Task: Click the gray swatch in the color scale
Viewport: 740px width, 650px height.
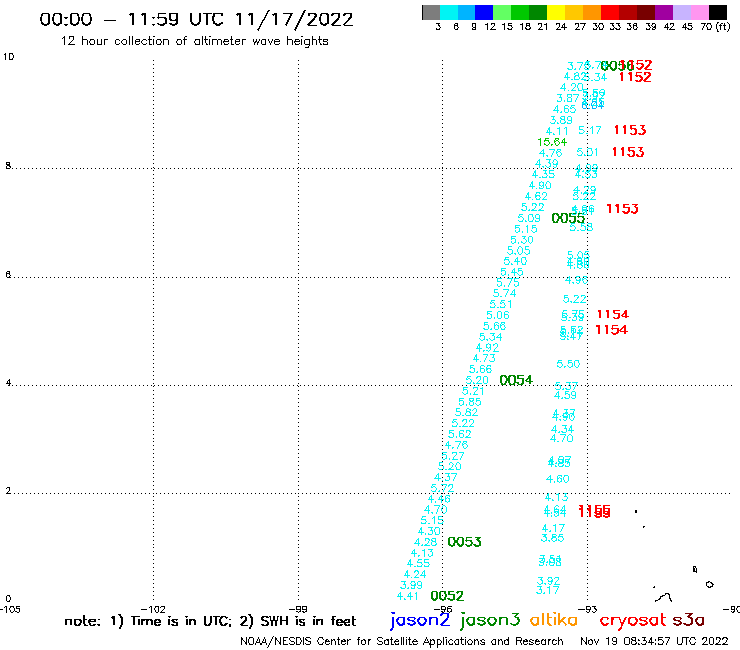Action: point(431,12)
